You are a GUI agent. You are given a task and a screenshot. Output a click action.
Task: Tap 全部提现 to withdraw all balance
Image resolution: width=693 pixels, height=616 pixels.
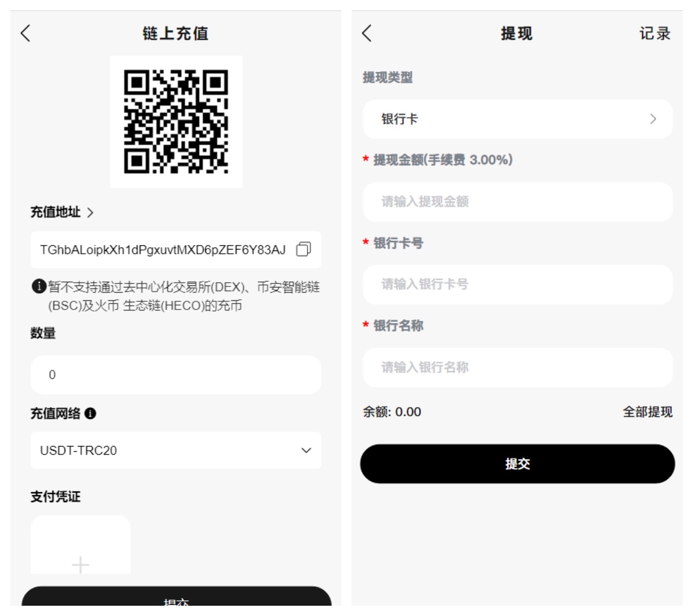(647, 412)
